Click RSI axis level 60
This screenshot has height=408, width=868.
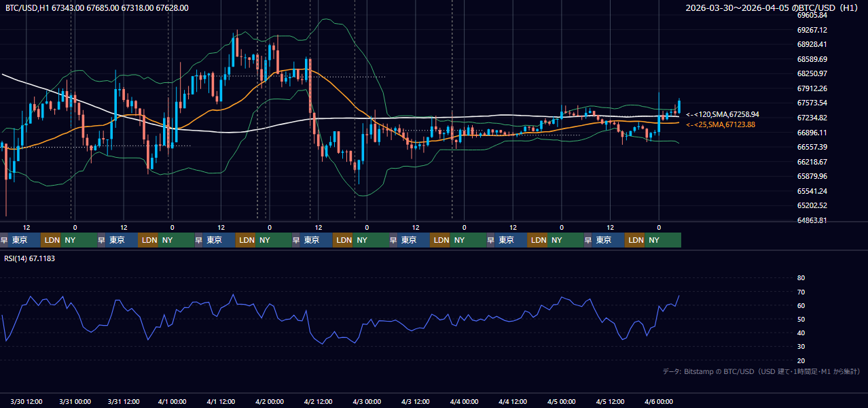coord(801,305)
